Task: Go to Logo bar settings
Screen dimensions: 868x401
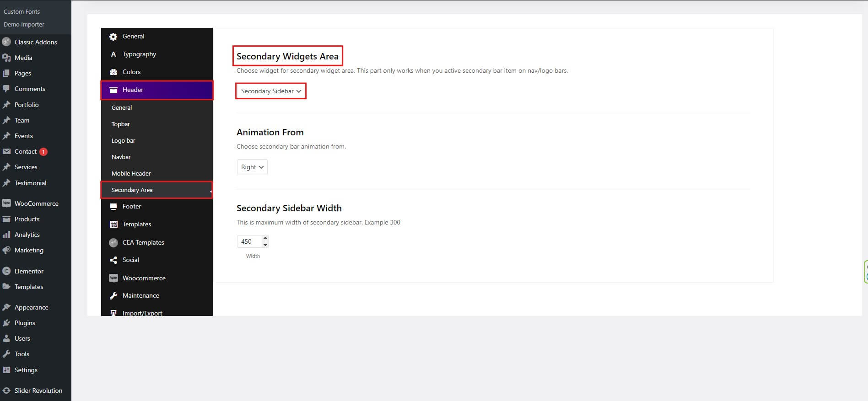Action: point(123,141)
